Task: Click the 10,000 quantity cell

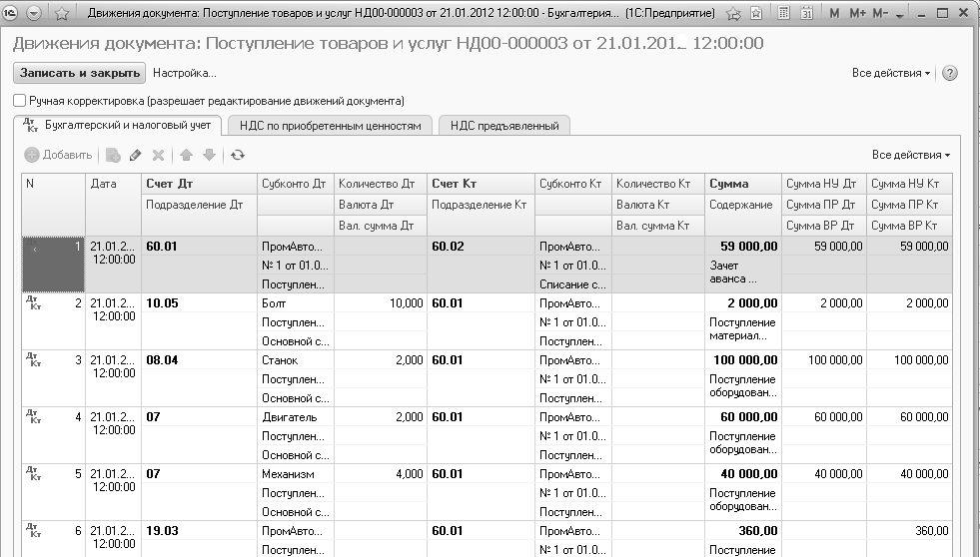Action: 381,302
